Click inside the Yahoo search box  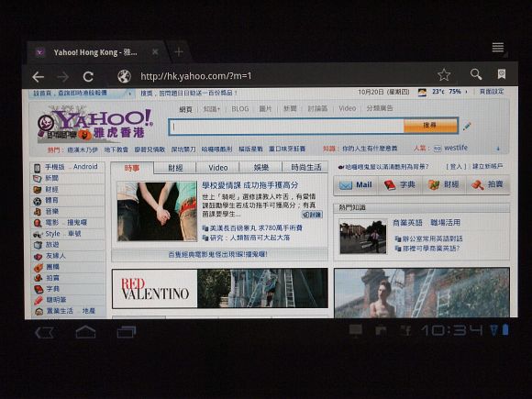coord(287,127)
